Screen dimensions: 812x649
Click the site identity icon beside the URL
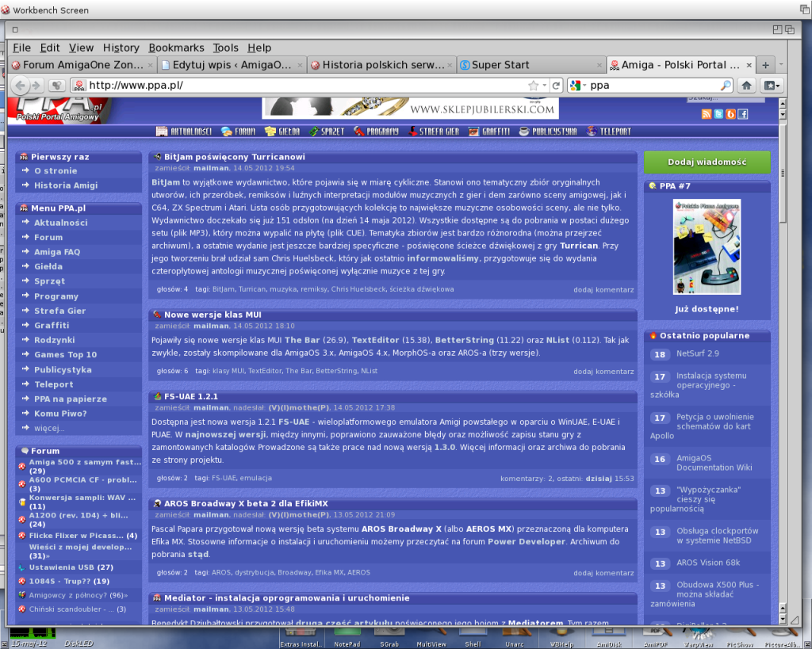79,86
